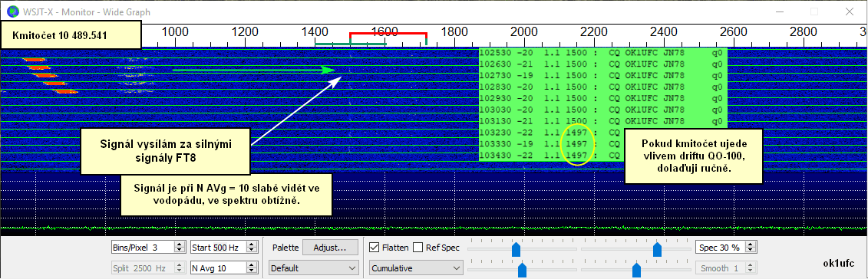
Task: Increase Bins/Pixel with the up arrow
Action: point(179,245)
